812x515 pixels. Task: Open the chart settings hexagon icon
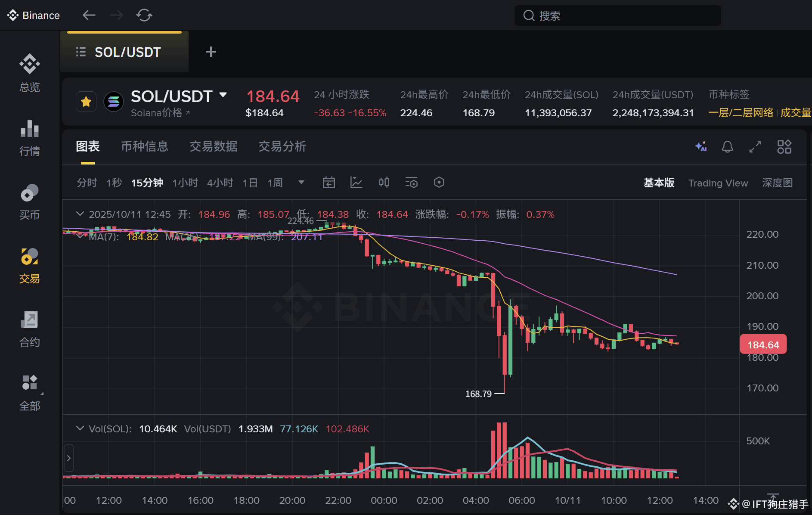coord(439,183)
